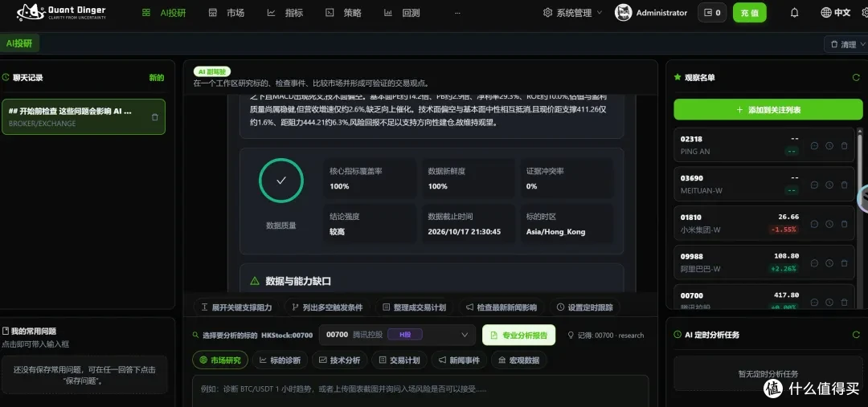Open the 策略 navigation tab
Screen dimensions: 868x407
[344, 13]
